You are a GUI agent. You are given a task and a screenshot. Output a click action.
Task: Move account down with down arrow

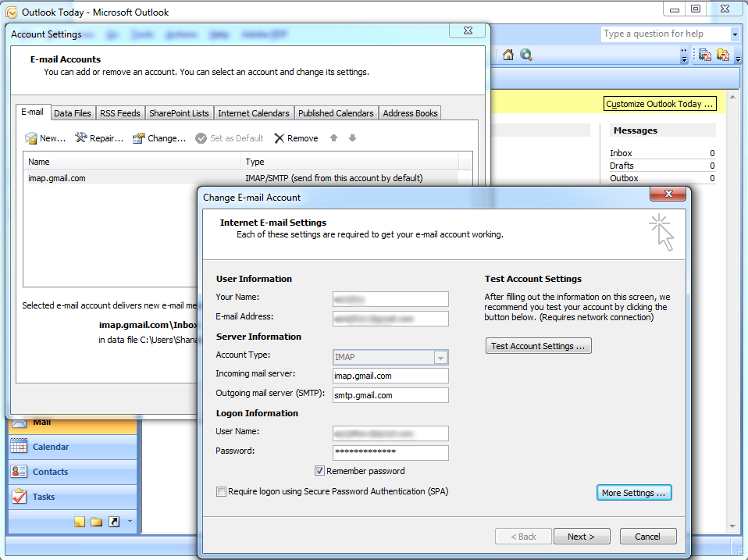[x=352, y=138]
